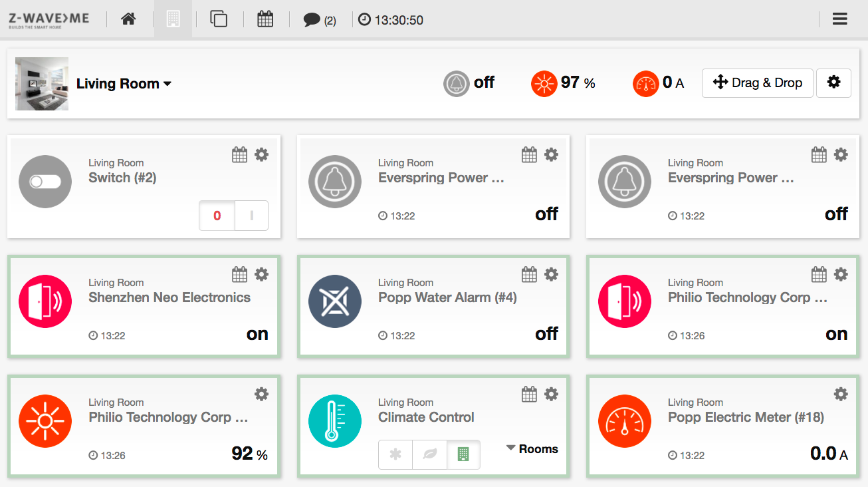This screenshot has height=487, width=868.
Task: Expand the Rooms dropdown in Climate Control
Action: click(532, 449)
